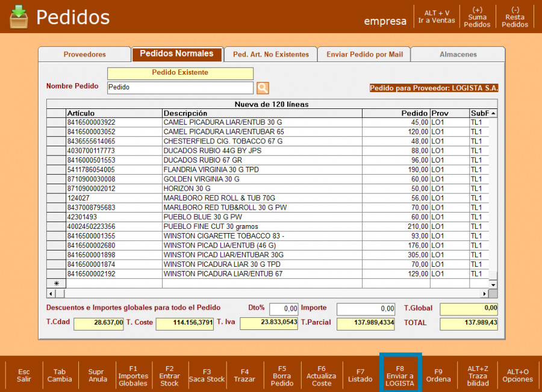Open ALT+O Opciones
This screenshot has height=392, width=542.
tap(517, 375)
